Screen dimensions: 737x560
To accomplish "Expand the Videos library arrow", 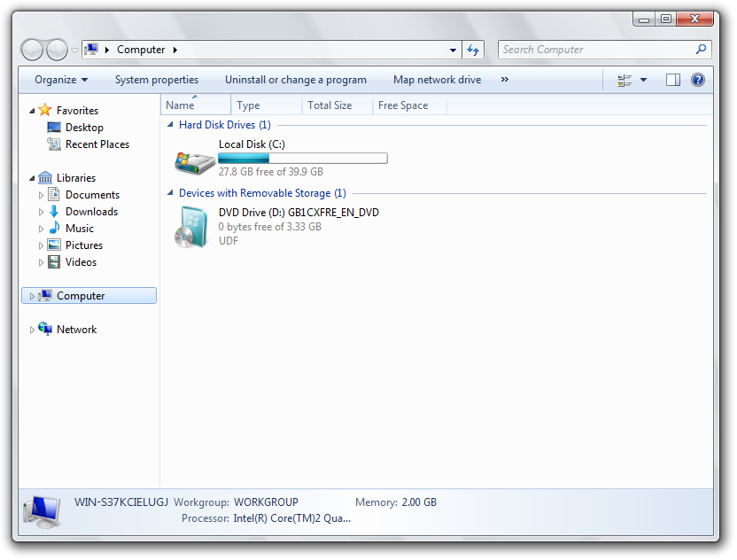I will tap(41, 263).
